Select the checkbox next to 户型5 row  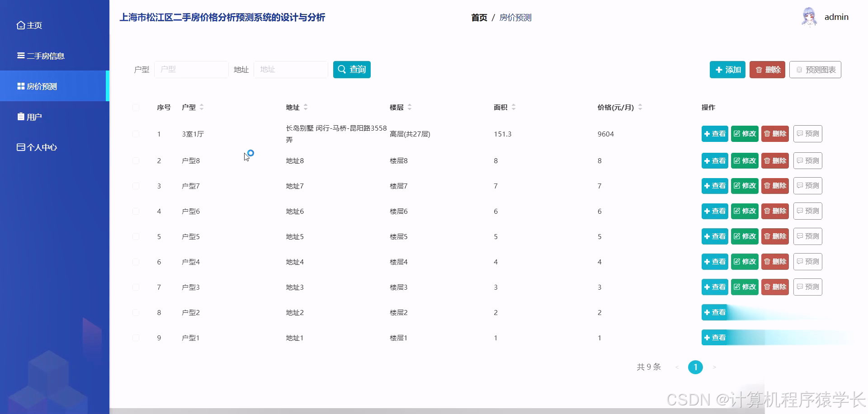(x=136, y=236)
